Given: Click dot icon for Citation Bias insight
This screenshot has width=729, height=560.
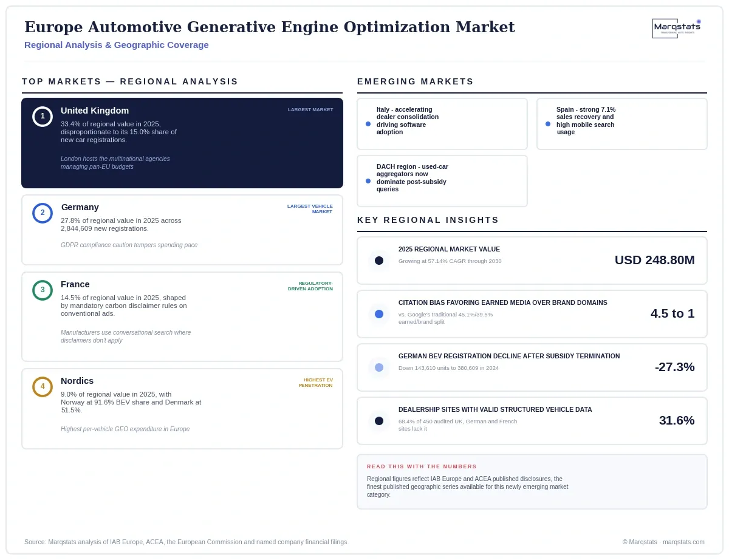Looking at the screenshot, I should click(379, 314).
